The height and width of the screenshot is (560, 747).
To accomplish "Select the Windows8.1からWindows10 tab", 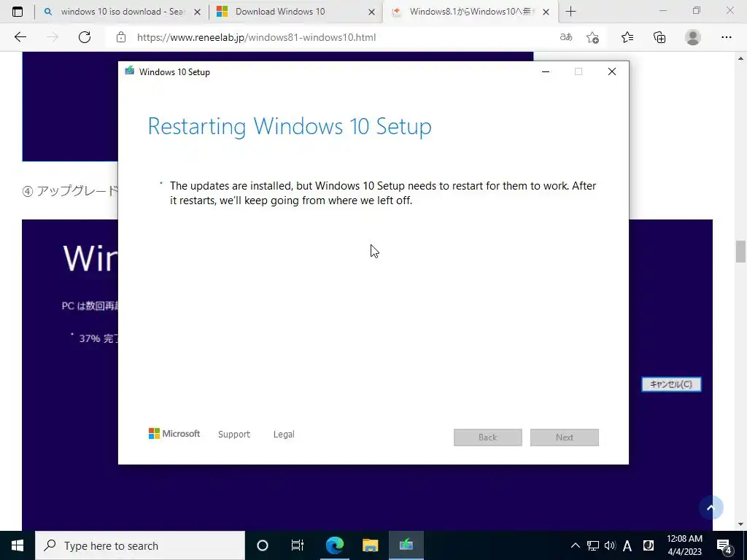I will [x=470, y=12].
